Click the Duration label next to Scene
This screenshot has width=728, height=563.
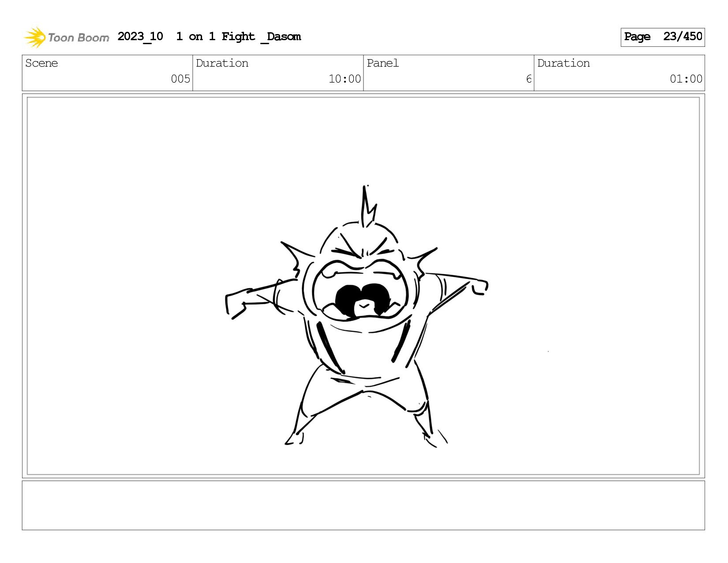coord(222,63)
